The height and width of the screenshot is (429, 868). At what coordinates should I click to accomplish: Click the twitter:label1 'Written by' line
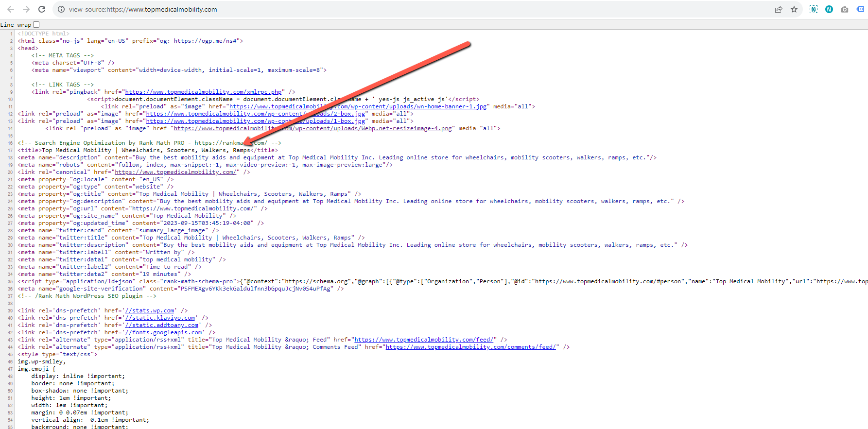[x=106, y=252]
